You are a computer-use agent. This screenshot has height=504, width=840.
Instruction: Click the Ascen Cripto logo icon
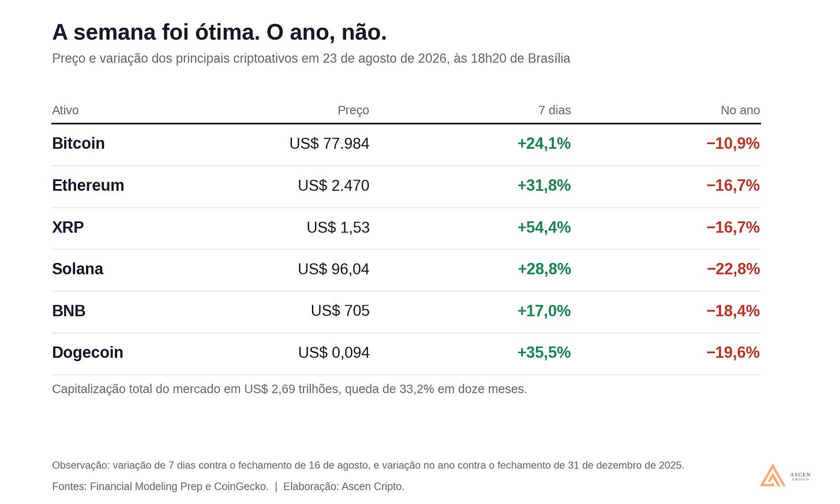[x=772, y=475]
